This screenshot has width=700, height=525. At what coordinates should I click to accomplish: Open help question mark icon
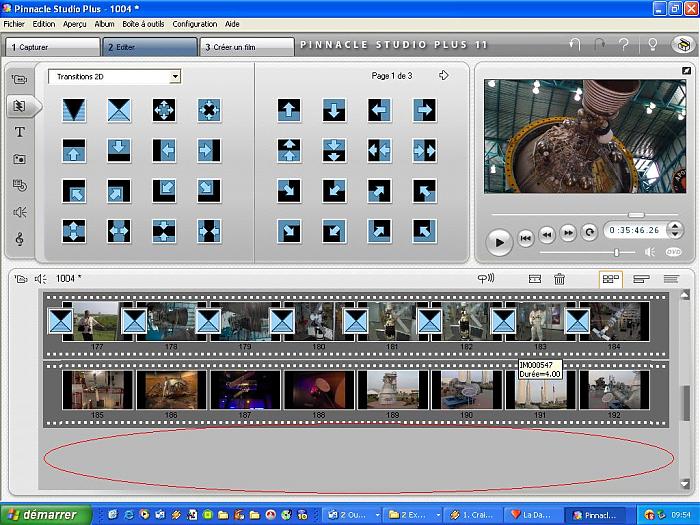pyautogui.click(x=624, y=44)
